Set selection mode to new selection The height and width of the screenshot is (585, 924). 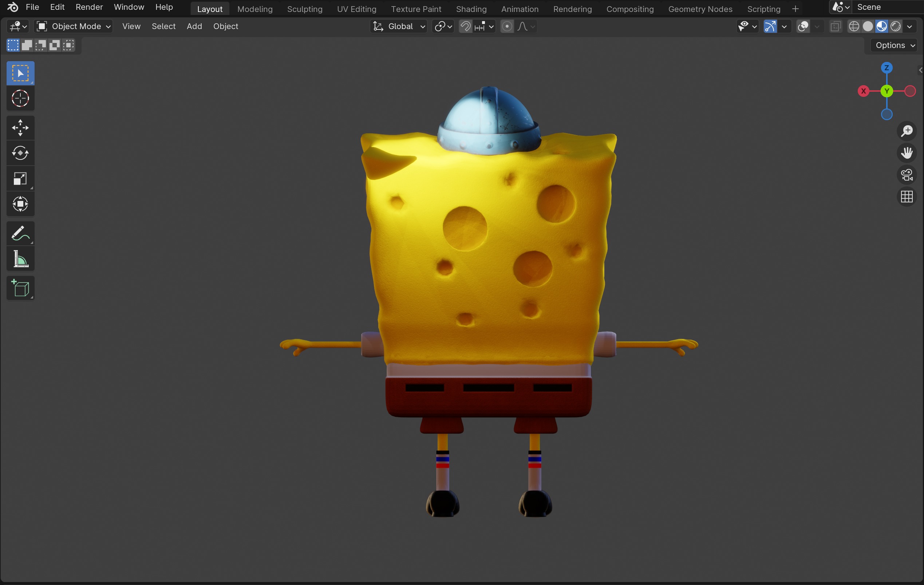tap(13, 45)
